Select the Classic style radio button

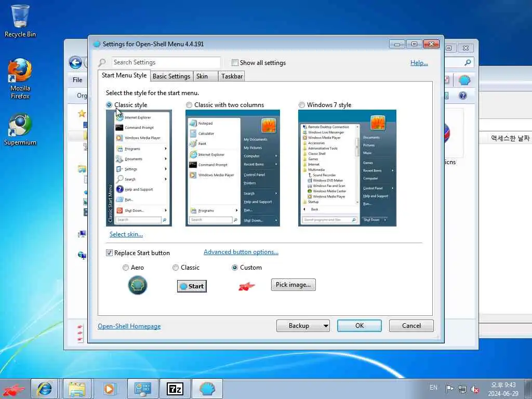tap(109, 105)
